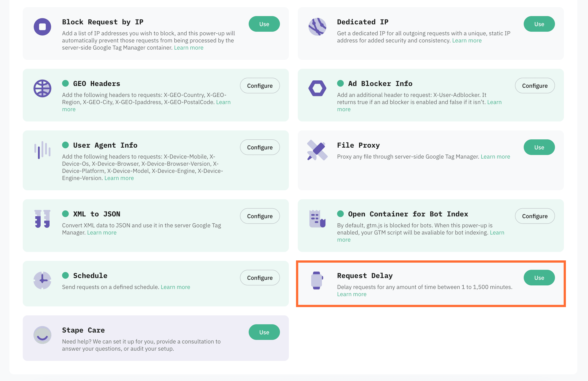The image size is (588, 381).
Task: Select the Open Container for Bot Index title
Action: point(408,214)
